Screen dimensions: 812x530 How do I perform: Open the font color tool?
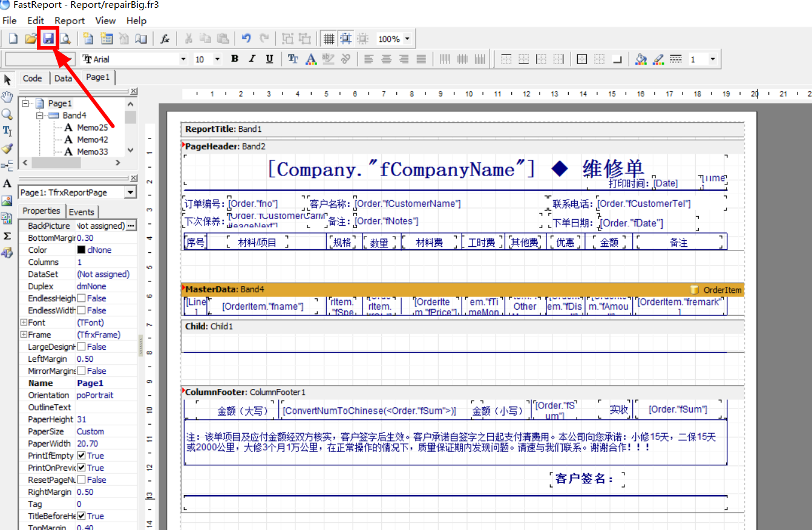click(x=310, y=59)
